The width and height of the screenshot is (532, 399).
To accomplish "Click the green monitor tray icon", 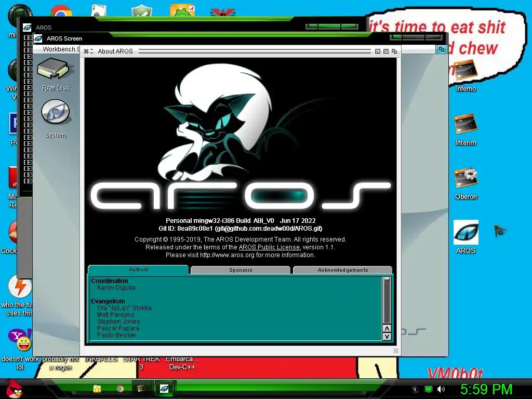I will click(429, 389).
